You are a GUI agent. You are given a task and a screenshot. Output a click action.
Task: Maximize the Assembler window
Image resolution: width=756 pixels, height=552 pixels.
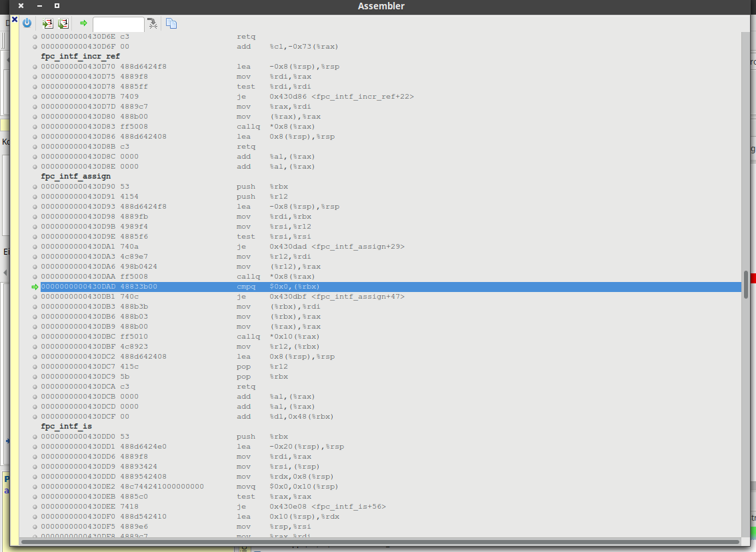[x=57, y=6]
